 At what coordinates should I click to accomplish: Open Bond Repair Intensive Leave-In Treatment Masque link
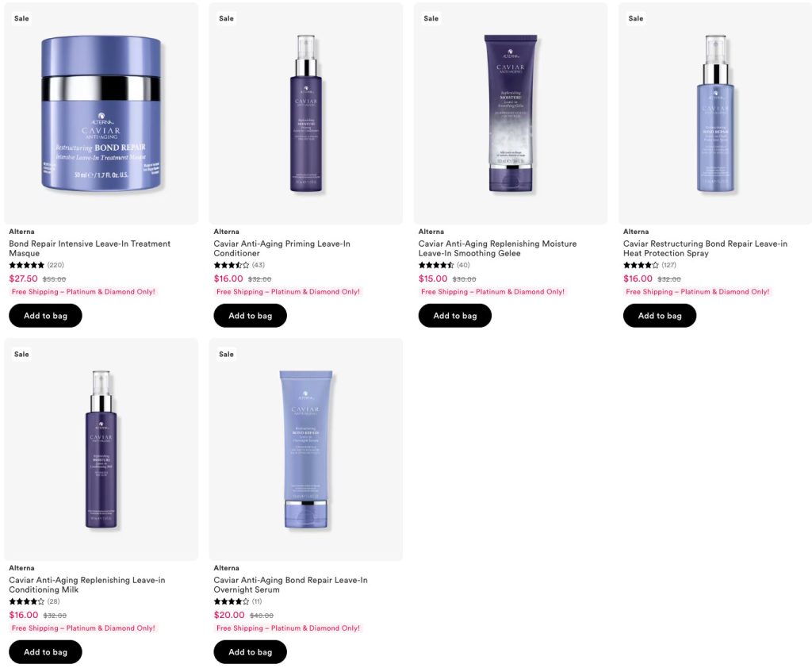(90, 248)
